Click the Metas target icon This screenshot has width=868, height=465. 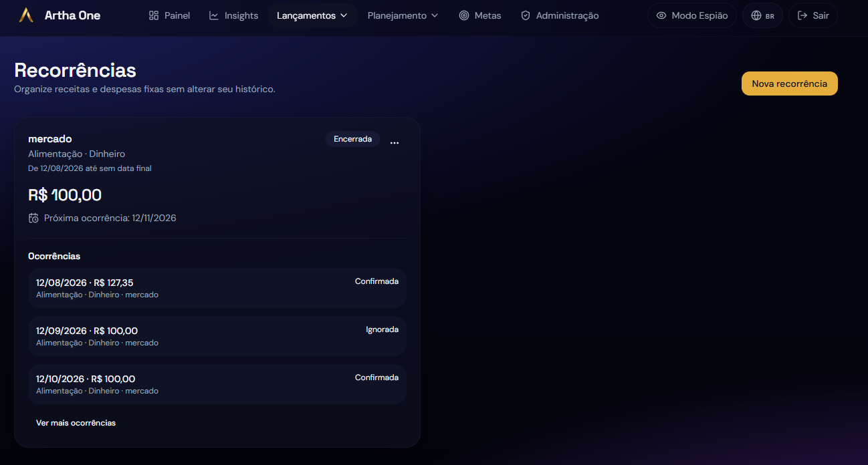pyautogui.click(x=464, y=15)
